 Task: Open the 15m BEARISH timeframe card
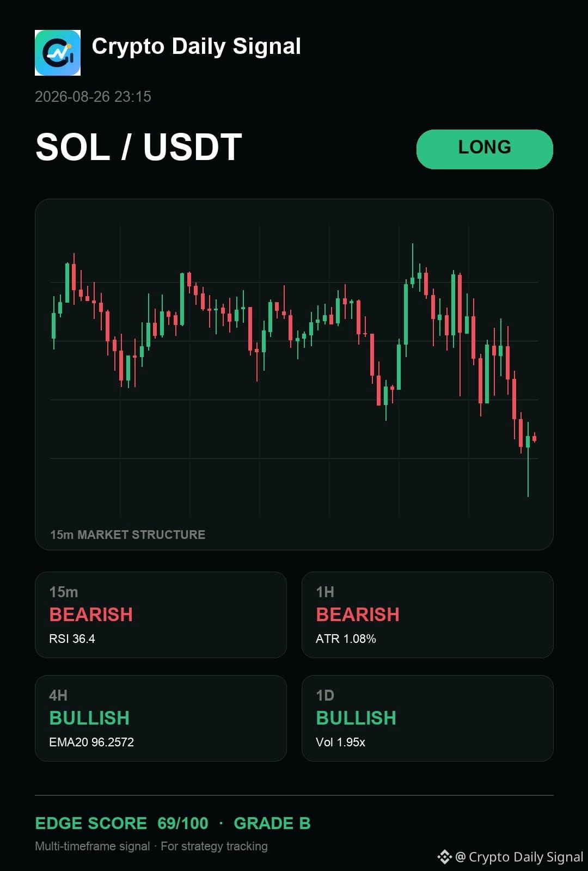coord(161,615)
